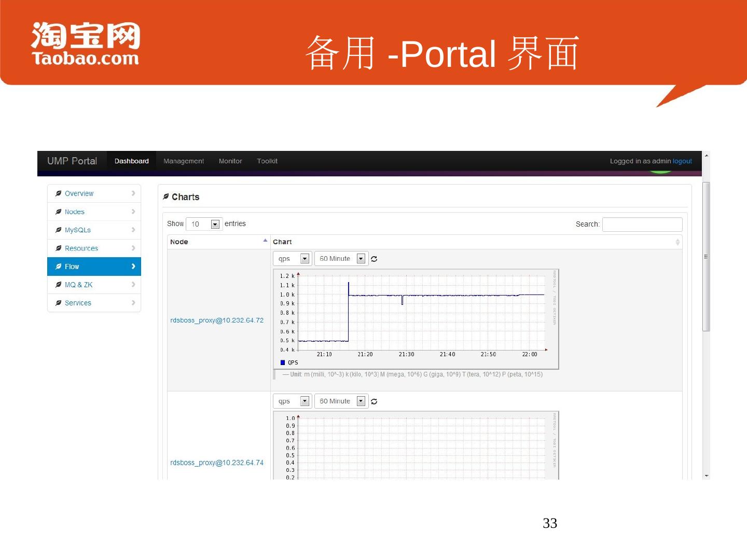The height and width of the screenshot is (560, 747).
Task: Click the logout link
Action: (x=682, y=161)
